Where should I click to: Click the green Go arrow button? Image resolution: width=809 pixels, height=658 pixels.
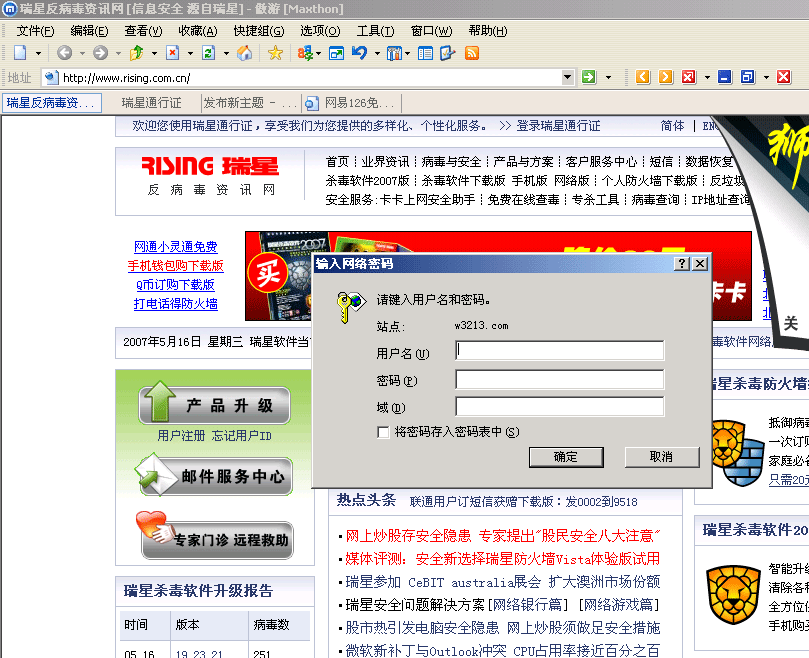tap(589, 77)
